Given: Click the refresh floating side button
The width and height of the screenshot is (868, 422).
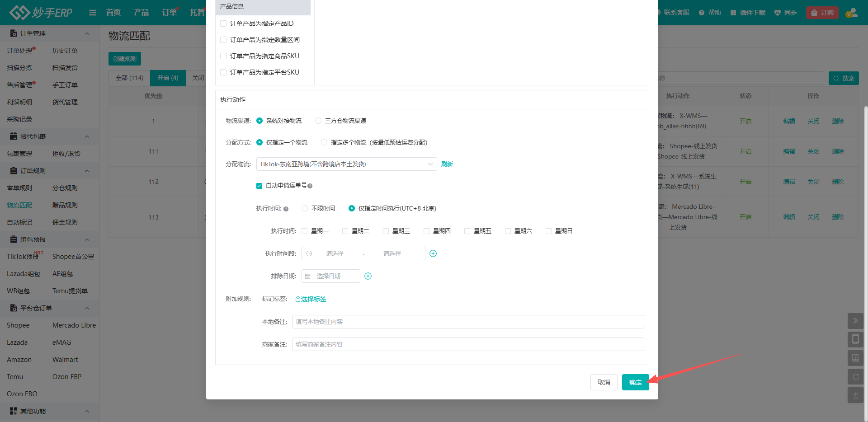Looking at the screenshot, I should 855,376.
